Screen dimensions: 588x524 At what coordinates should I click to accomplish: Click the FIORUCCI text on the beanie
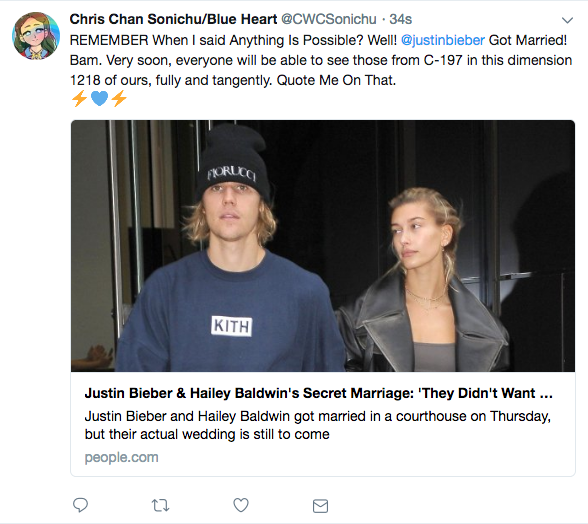tap(232, 173)
